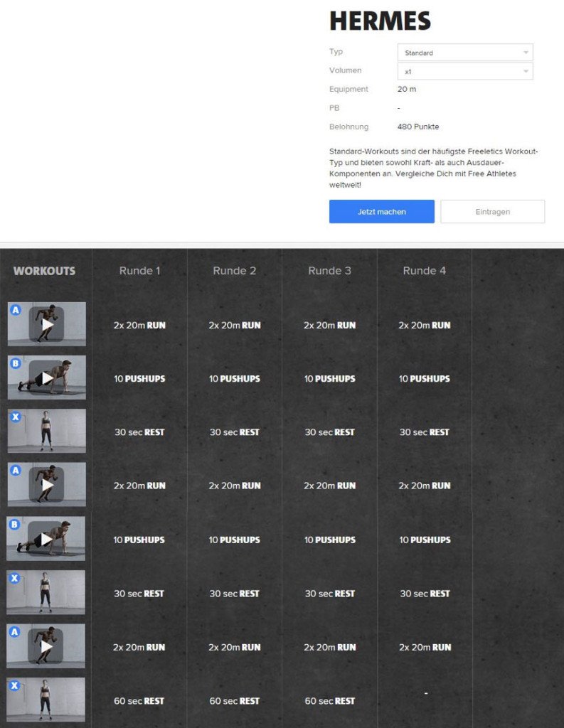Click 60 sec REST cell in Runde 3
This screenshot has height=728, width=564.
[x=329, y=701]
